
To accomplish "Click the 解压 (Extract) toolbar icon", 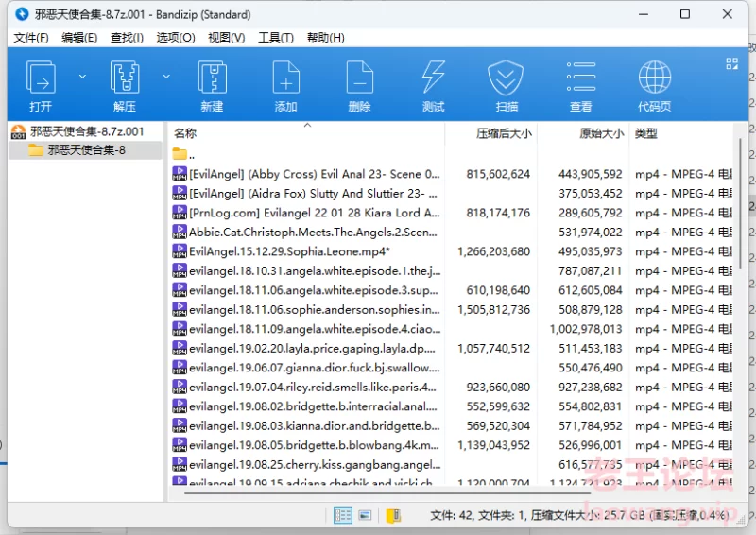I will click(125, 78).
